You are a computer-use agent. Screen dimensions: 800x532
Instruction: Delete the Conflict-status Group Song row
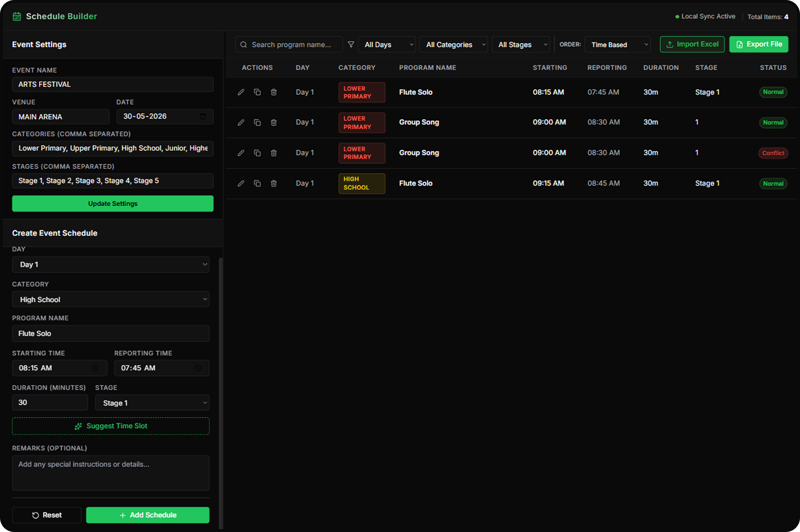[x=274, y=153]
